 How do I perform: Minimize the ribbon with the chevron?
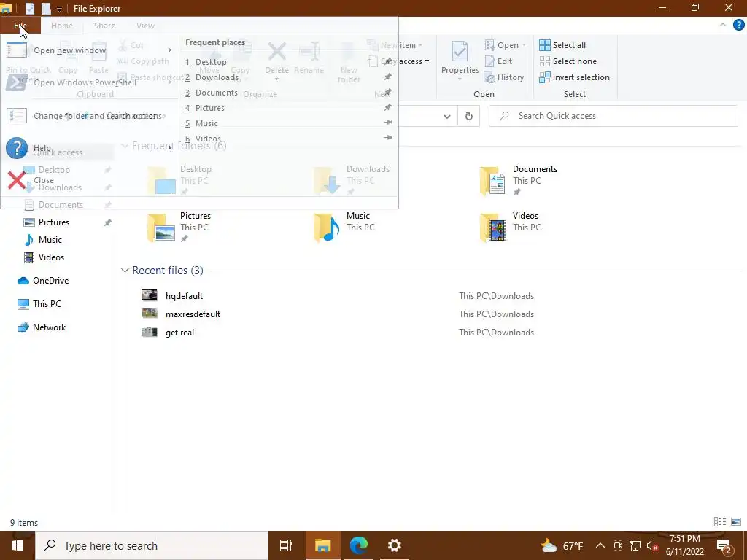click(723, 26)
